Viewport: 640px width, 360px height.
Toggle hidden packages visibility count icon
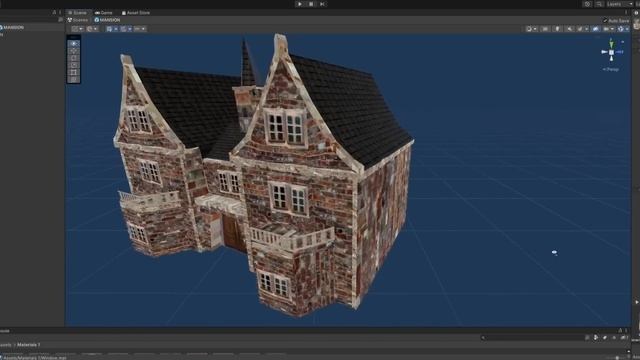(623, 338)
